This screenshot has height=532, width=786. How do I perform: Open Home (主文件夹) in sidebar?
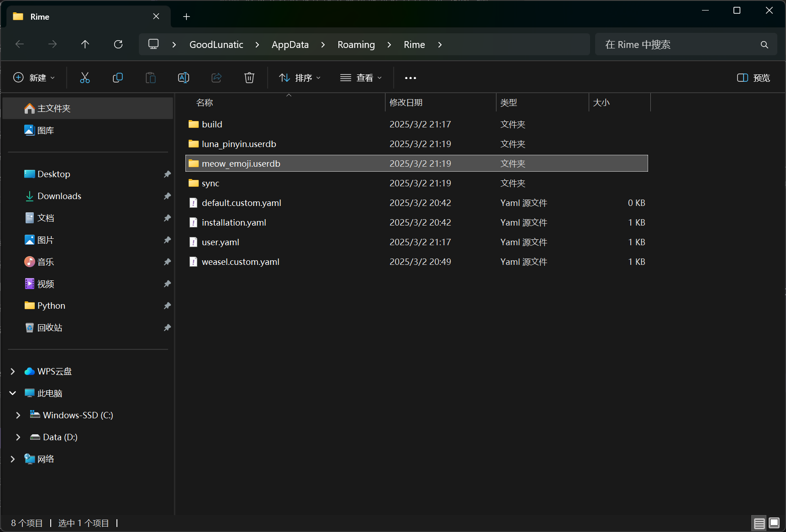pyautogui.click(x=88, y=108)
